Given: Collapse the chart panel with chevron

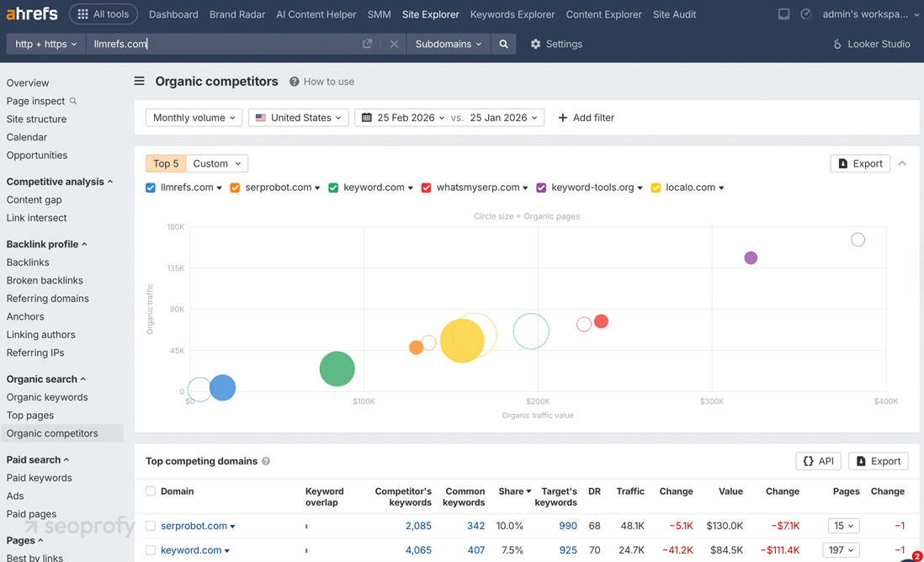Looking at the screenshot, I should pyautogui.click(x=902, y=163).
